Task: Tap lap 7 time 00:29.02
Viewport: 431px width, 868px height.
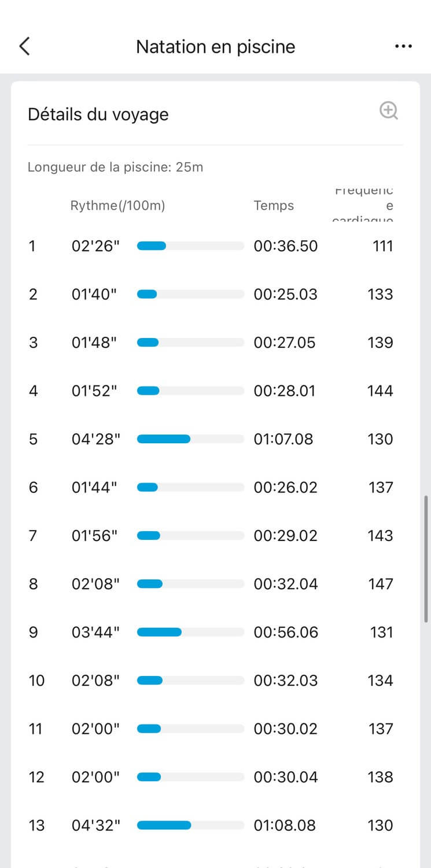Action: [x=286, y=535]
